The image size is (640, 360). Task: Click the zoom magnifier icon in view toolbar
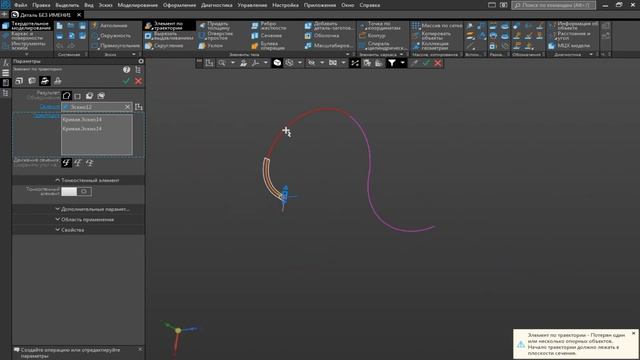click(x=222, y=63)
